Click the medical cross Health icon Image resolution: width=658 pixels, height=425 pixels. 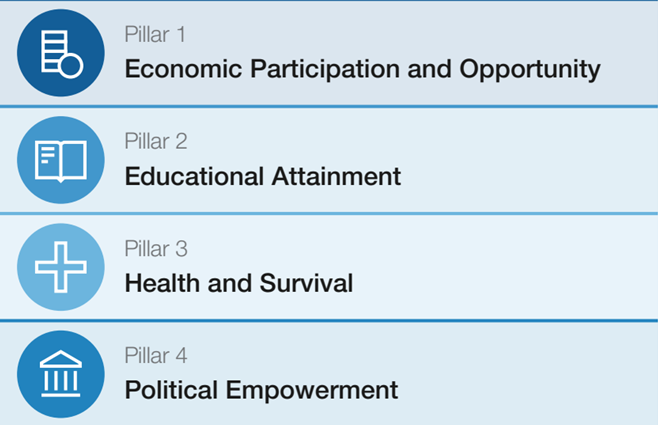click(x=60, y=267)
